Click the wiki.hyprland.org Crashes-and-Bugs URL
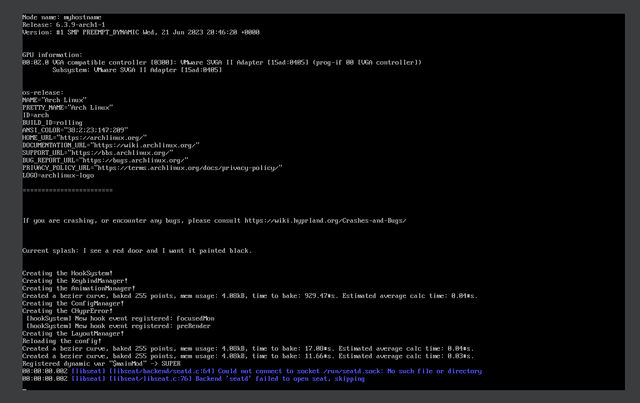 coord(325,220)
